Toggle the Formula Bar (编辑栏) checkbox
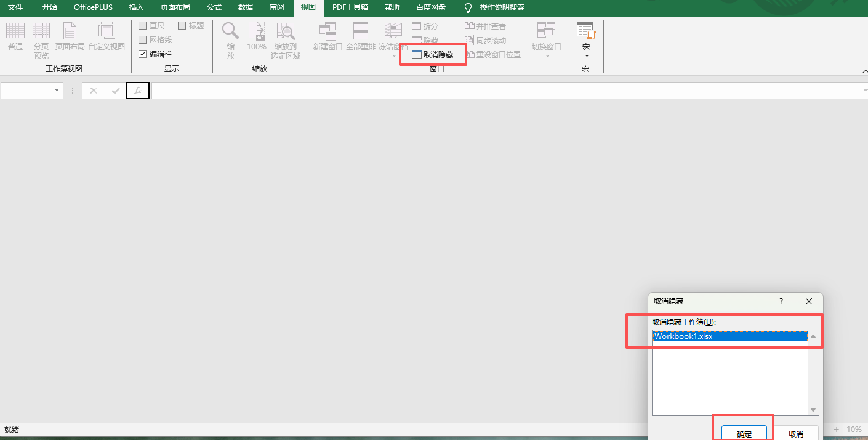868x440 pixels. click(142, 53)
